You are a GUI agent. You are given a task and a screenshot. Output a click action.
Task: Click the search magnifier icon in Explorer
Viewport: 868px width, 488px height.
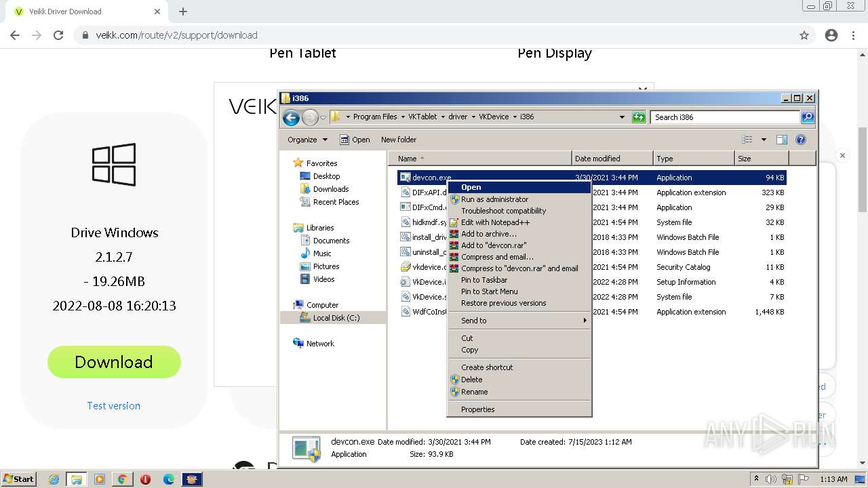point(807,117)
